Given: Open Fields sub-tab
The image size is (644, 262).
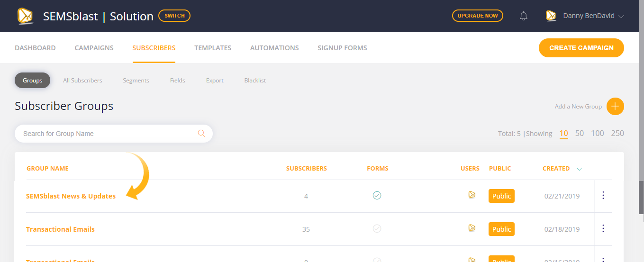Looking at the screenshot, I should [178, 81].
